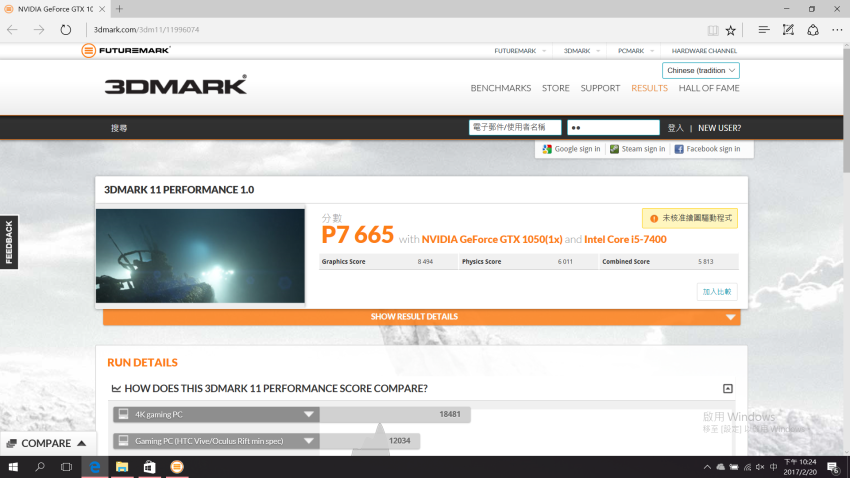Viewport: 850px width, 478px height.
Task: Click the 搜尋 search link
Action: [x=119, y=128]
